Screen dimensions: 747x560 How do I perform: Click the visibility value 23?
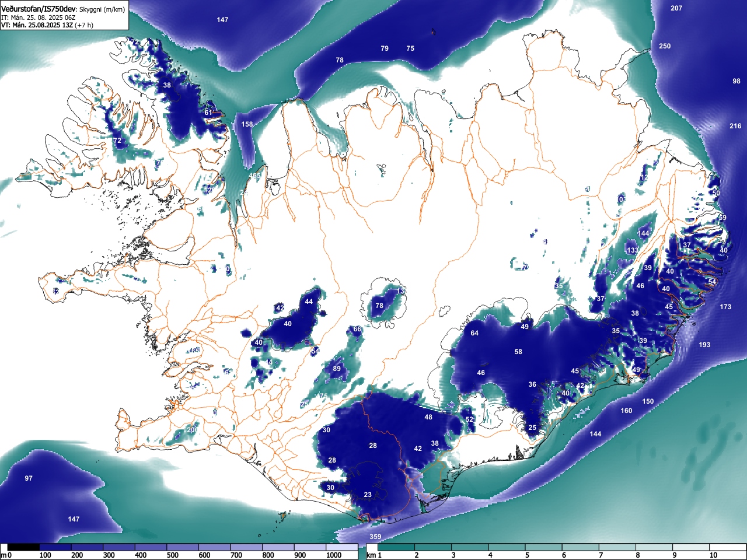pyautogui.click(x=368, y=495)
